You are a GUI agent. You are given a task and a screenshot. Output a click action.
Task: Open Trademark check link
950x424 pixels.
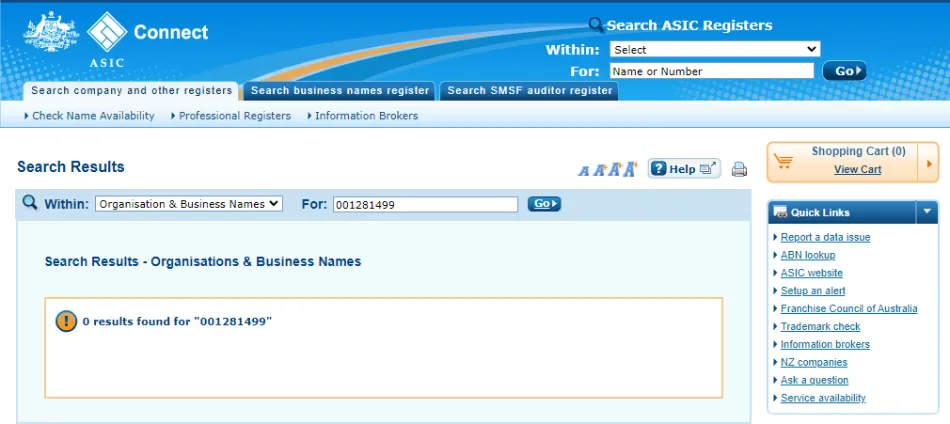820,326
